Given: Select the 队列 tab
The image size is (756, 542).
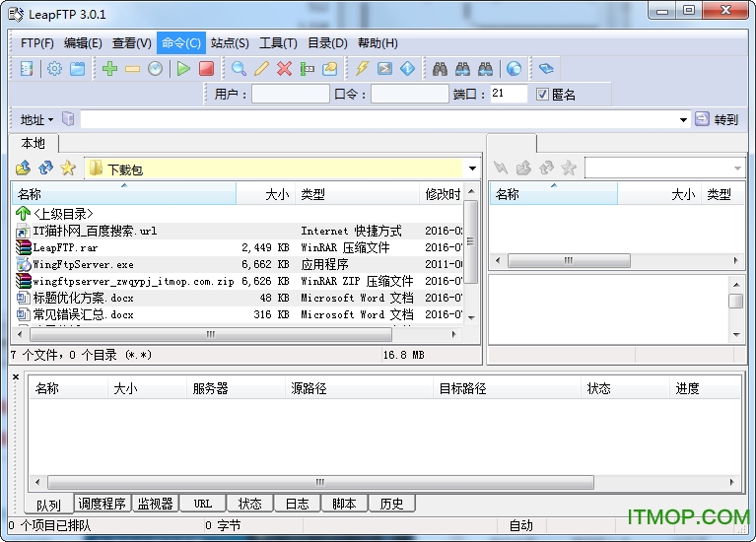Looking at the screenshot, I should click(48, 505).
